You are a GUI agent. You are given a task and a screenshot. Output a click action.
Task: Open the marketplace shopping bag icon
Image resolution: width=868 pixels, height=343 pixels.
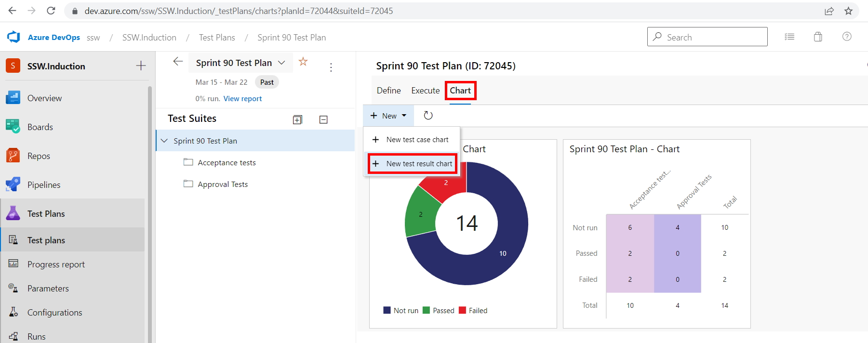click(818, 37)
